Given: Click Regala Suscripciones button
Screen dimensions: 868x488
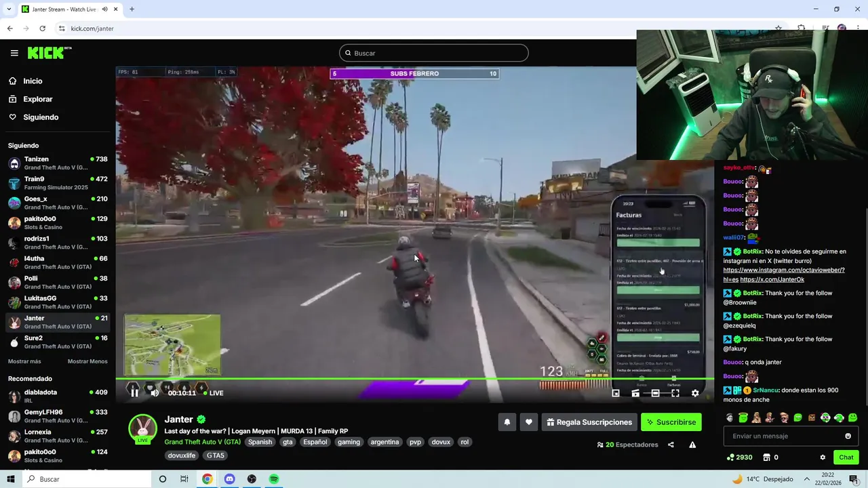Looking at the screenshot, I should [589, 422].
